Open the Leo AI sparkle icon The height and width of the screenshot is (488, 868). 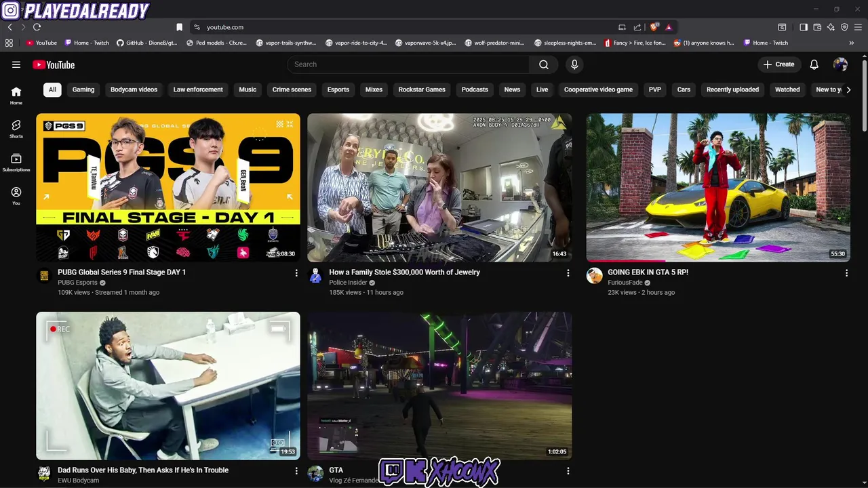point(831,27)
